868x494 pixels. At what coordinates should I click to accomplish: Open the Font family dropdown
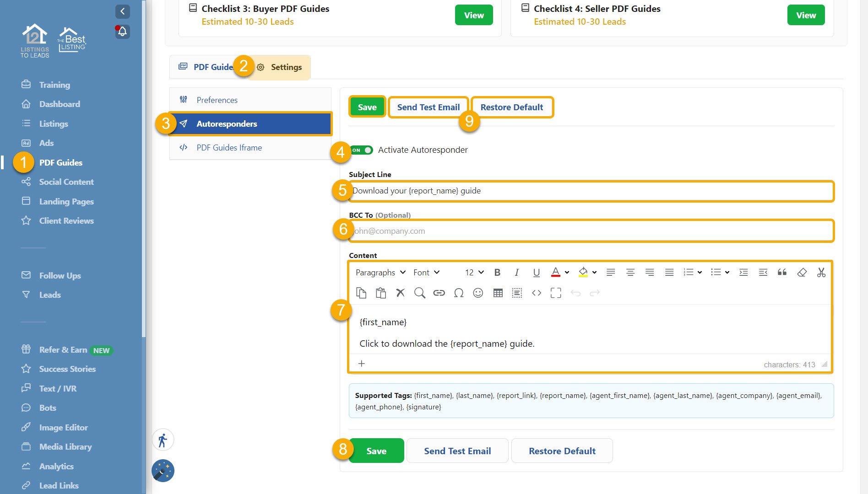(425, 272)
